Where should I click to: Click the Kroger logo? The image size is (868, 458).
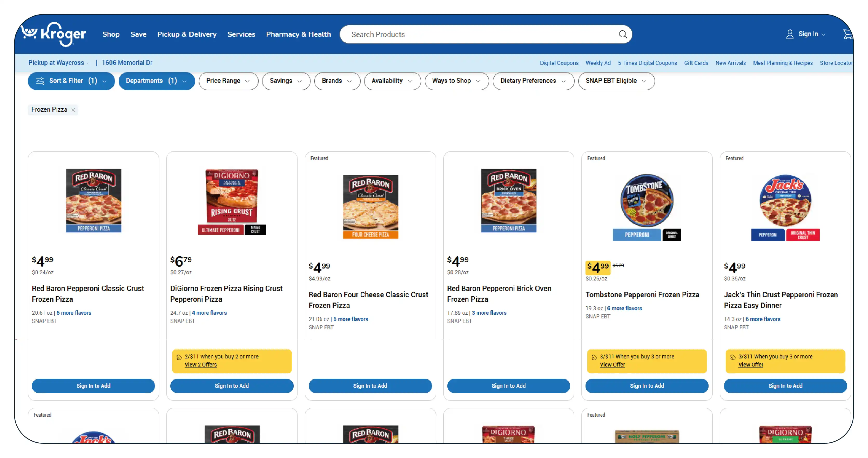click(53, 34)
